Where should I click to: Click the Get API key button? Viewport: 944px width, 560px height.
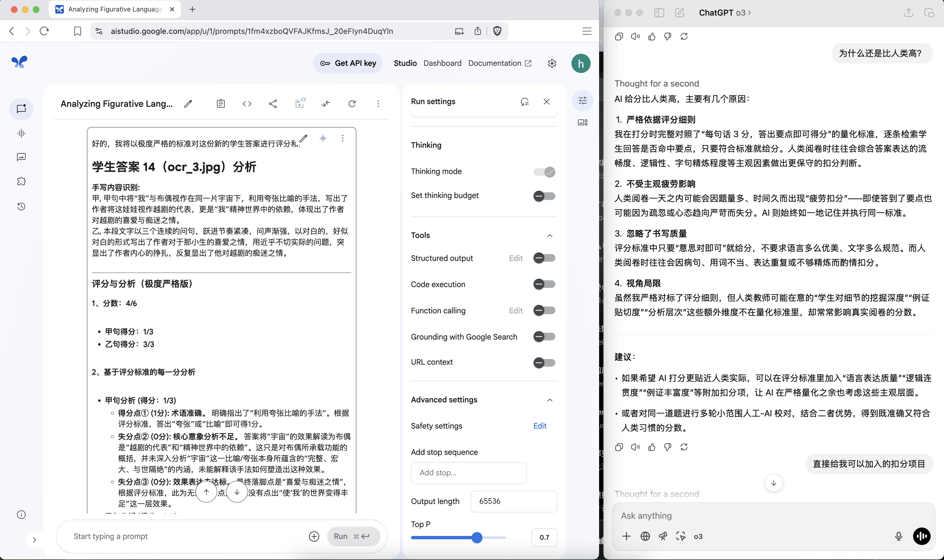pos(348,63)
